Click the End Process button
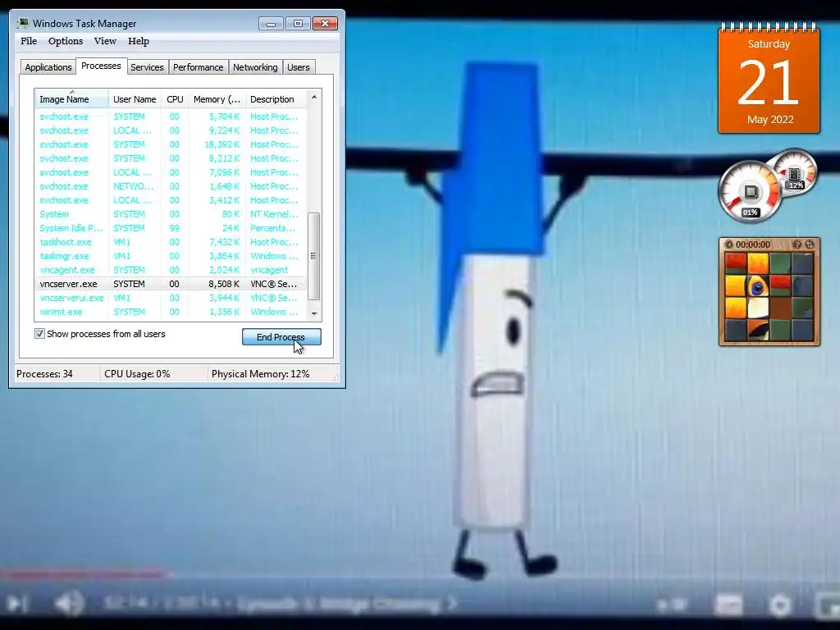840x630 pixels. 281,337
